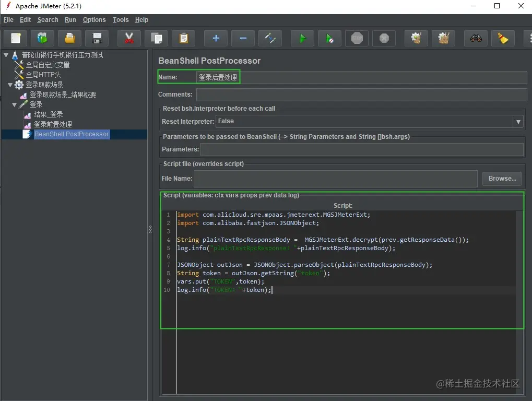Click the Name field with 登录后置处理
The width and height of the screenshot is (532, 401).
coord(361,77)
